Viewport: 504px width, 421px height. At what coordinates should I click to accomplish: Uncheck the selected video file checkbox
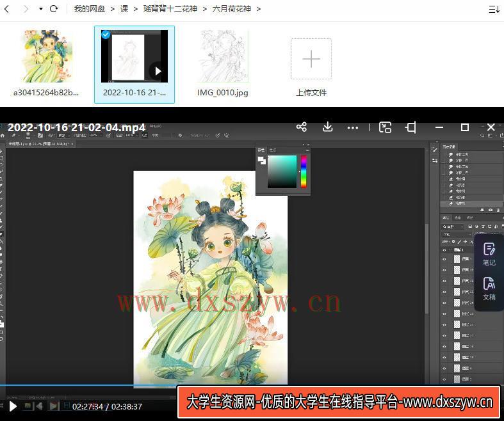coord(106,35)
